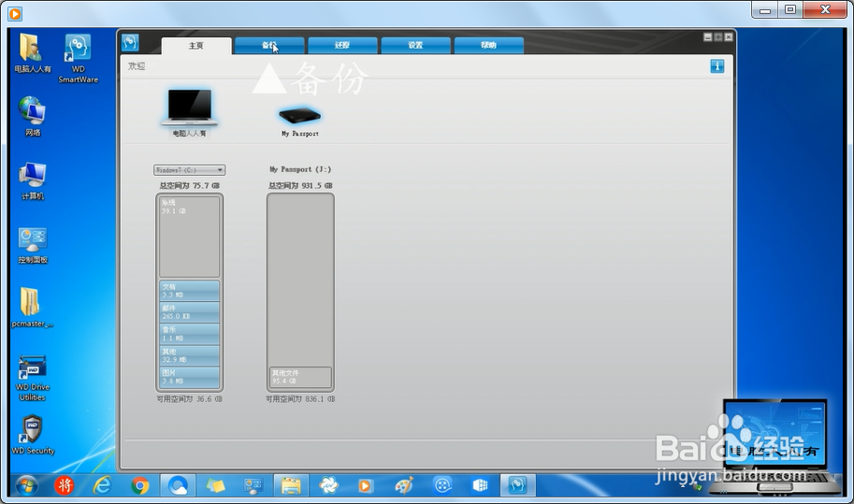Click the 总空间为 931.5 GB text
Image resolution: width=854 pixels, height=504 pixels.
coord(300,185)
